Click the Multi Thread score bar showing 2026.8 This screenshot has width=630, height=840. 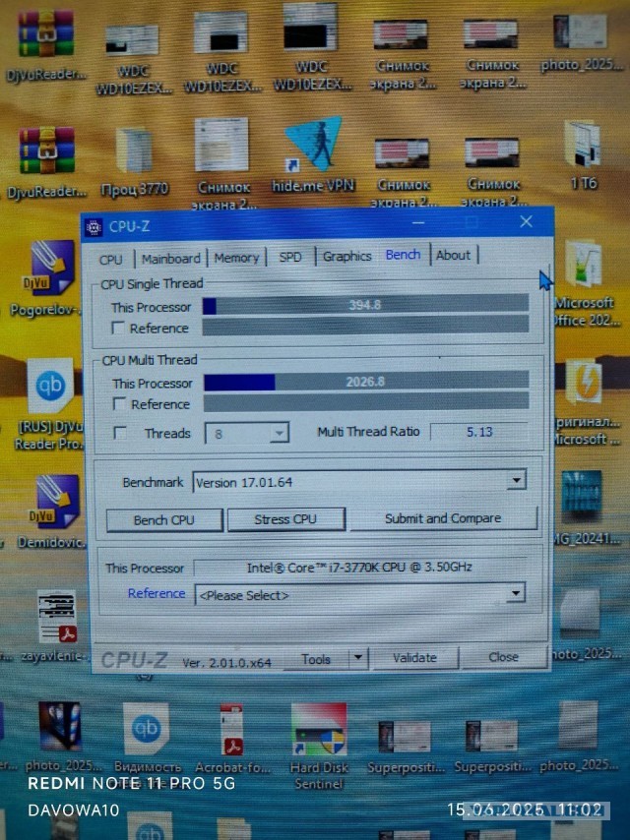pyautogui.click(x=366, y=381)
